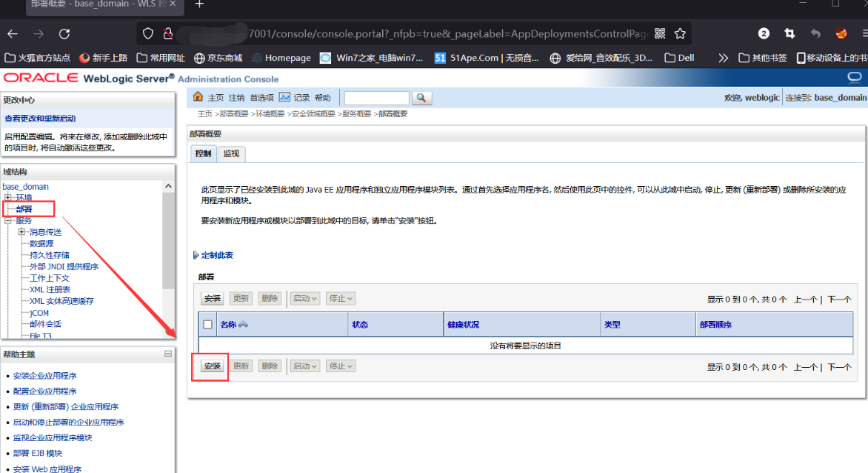Image resolution: width=868 pixels, height=473 pixels.
Task: Click 环境概要 in the breadcrumb
Action: 270,113
